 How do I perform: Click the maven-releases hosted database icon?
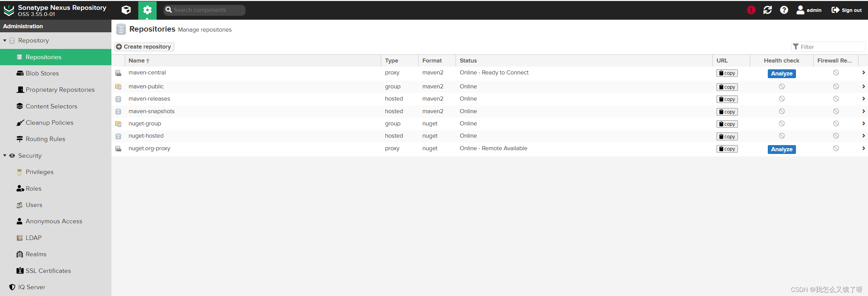click(118, 99)
